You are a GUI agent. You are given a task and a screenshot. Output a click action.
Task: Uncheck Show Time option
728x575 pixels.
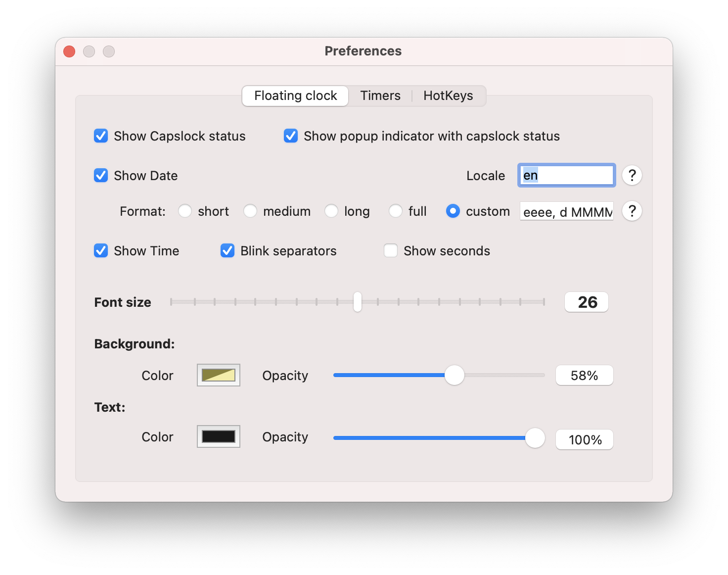click(x=101, y=251)
